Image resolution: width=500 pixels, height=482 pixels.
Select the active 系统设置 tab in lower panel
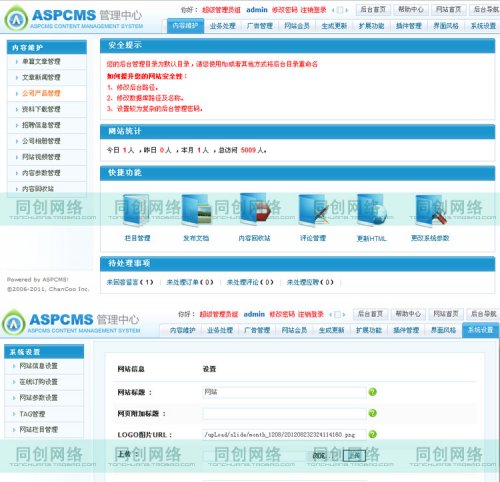point(481,330)
